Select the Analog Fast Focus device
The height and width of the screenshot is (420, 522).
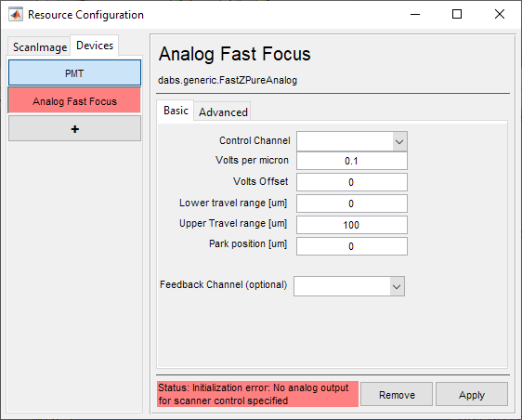(x=74, y=100)
